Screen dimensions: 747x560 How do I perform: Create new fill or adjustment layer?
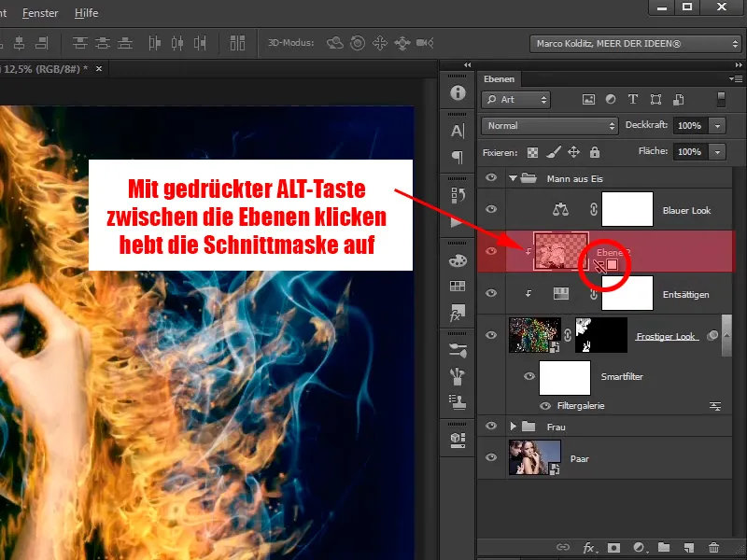click(639, 548)
